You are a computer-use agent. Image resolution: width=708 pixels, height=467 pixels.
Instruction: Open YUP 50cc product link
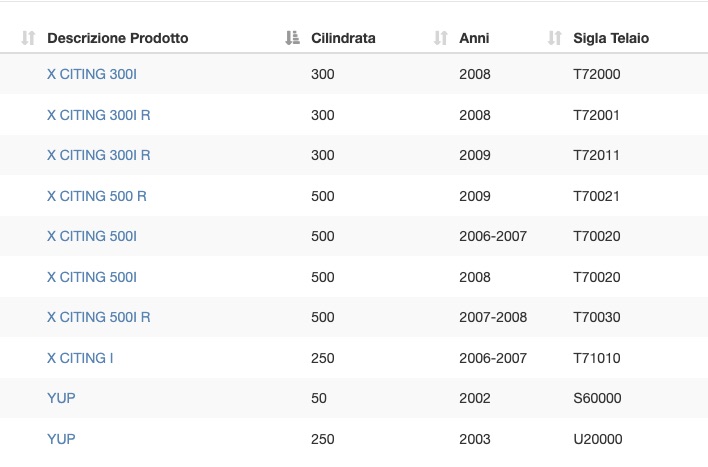[61, 398]
